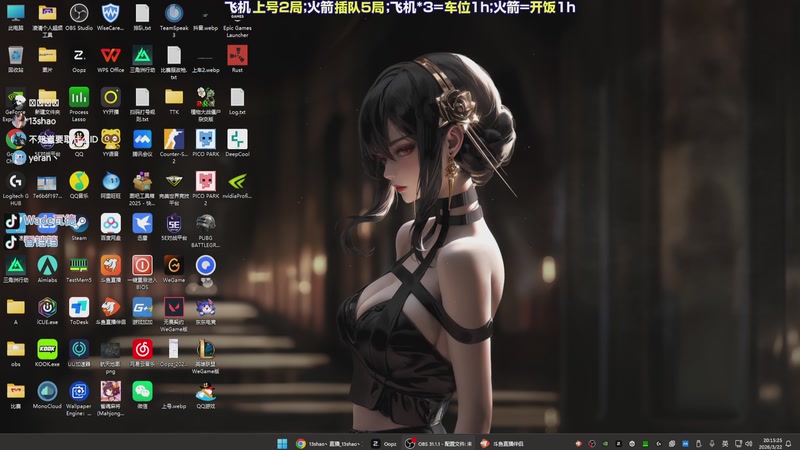
Task: Open iCUE.exe desktop icon
Action: coord(47,307)
